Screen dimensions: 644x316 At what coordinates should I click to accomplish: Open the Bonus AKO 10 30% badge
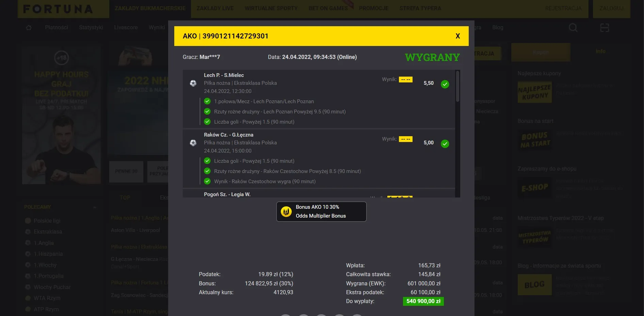321,211
